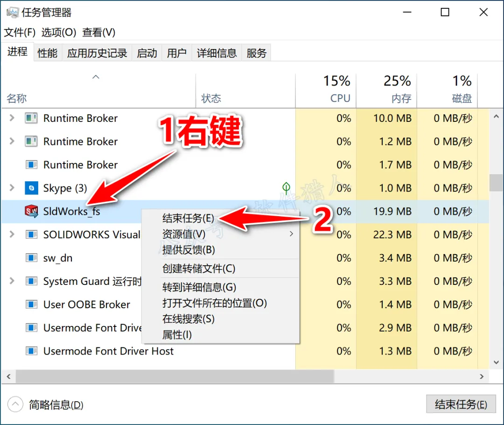Image resolution: width=504 pixels, height=425 pixels.
Task: Expand the first Runtime Broker process
Action: click(12, 118)
